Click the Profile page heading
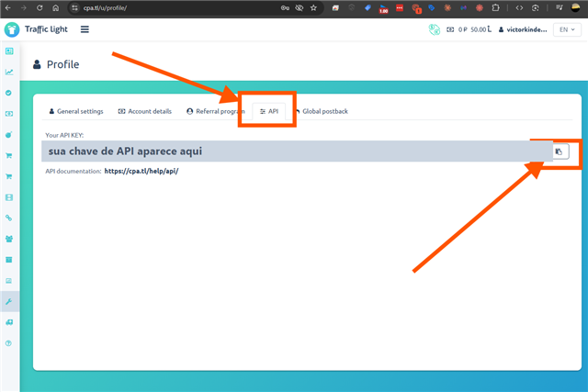This screenshot has width=588, height=392. coord(62,64)
